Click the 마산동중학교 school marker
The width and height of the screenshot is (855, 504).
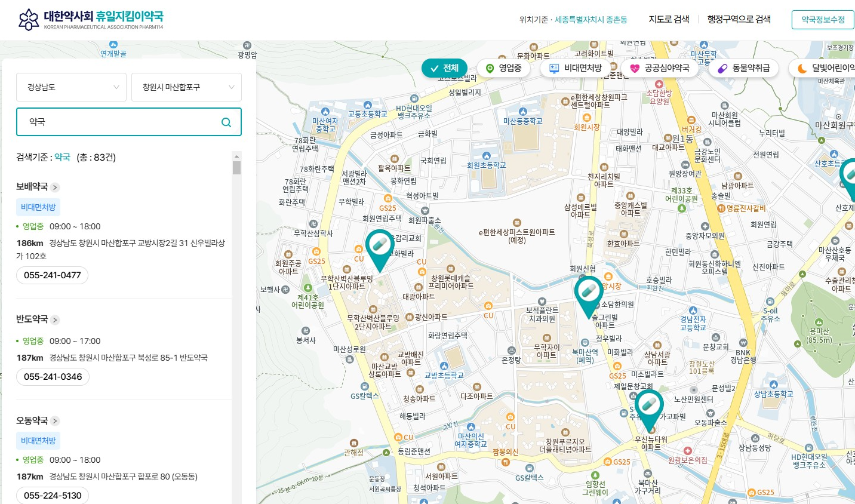pyautogui.click(x=523, y=112)
